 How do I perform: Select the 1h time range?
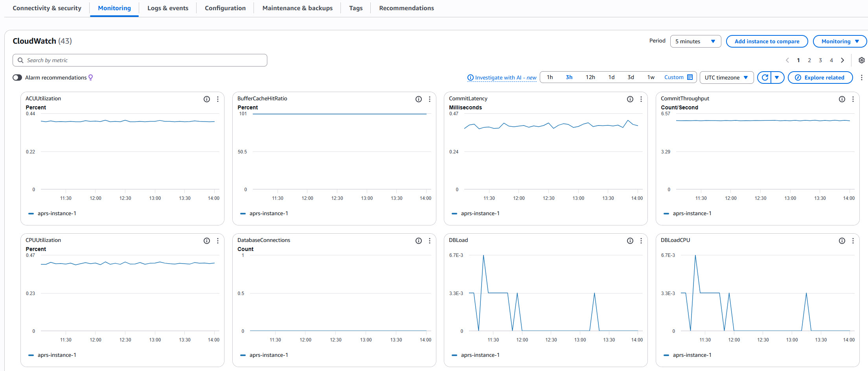pyautogui.click(x=550, y=78)
